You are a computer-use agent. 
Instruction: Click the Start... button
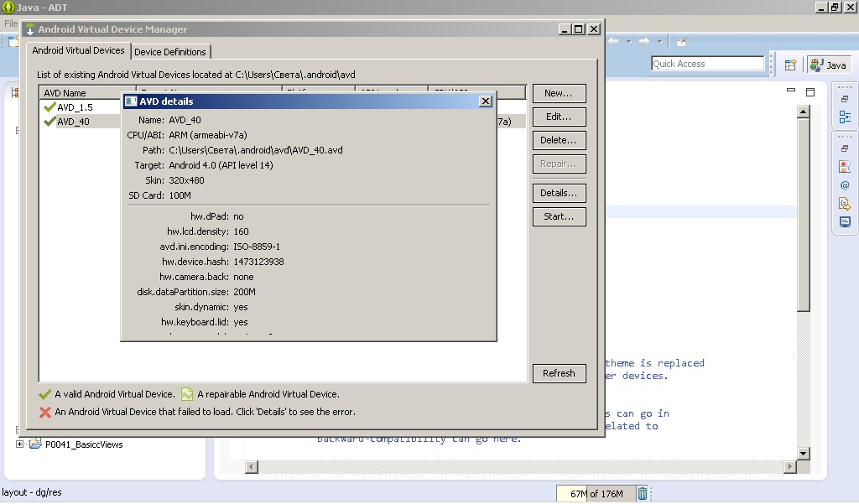(x=559, y=216)
